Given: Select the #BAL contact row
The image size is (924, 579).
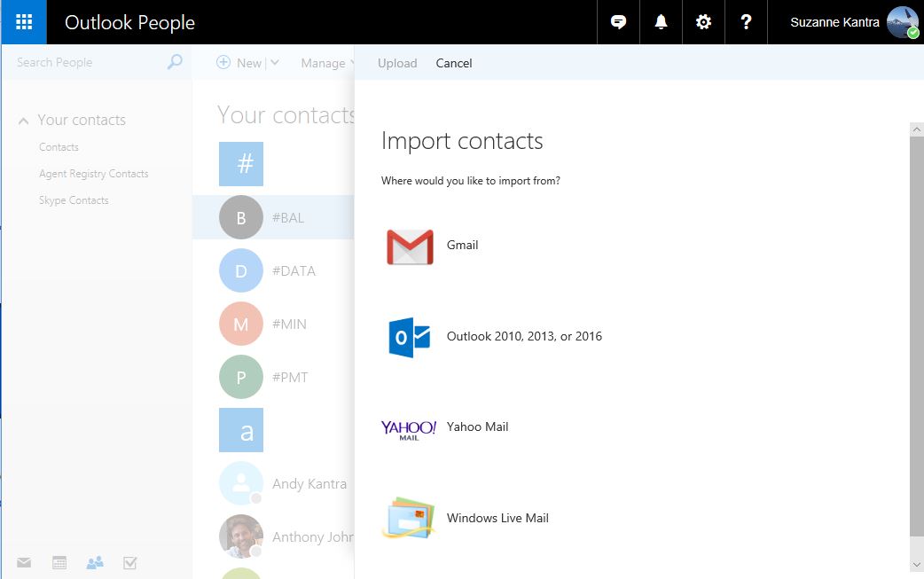Looking at the screenshot, I should click(273, 217).
